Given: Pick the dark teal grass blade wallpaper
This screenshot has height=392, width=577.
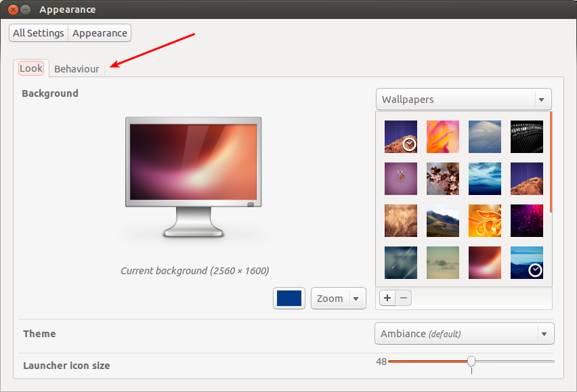Looking at the screenshot, I should click(401, 263).
